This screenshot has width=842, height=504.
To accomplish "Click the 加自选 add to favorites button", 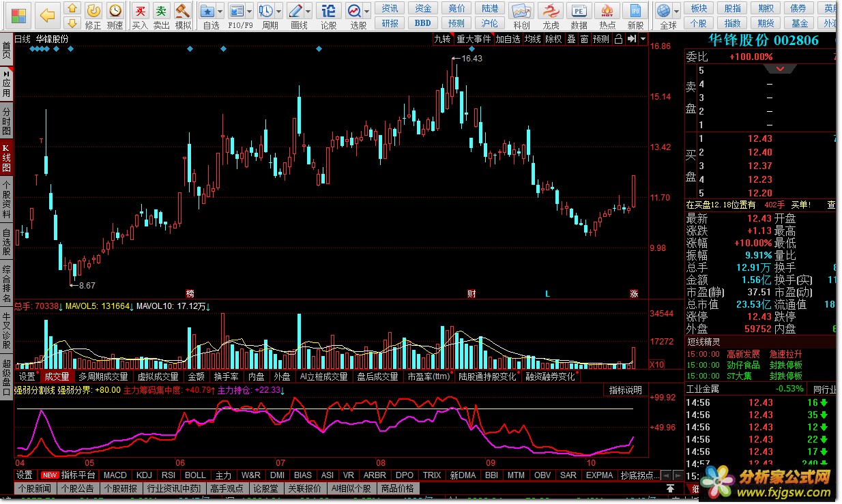I will tap(508, 40).
